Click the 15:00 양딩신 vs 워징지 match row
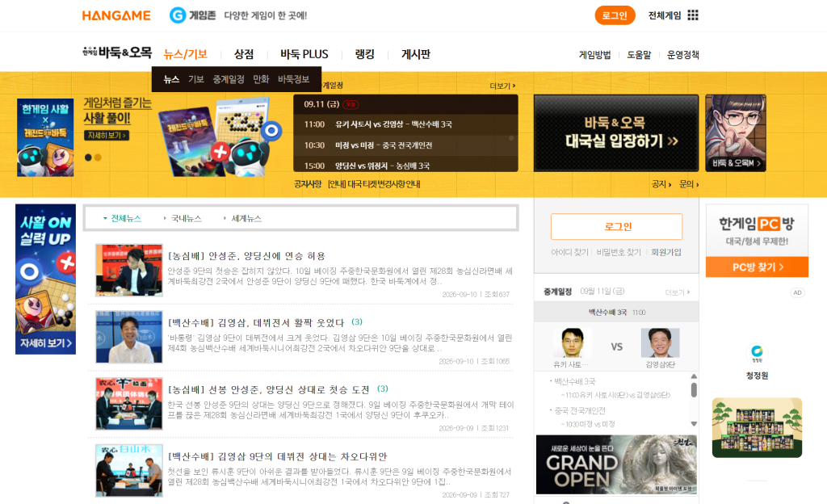This screenshot has width=827, height=504. coord(405,166)
